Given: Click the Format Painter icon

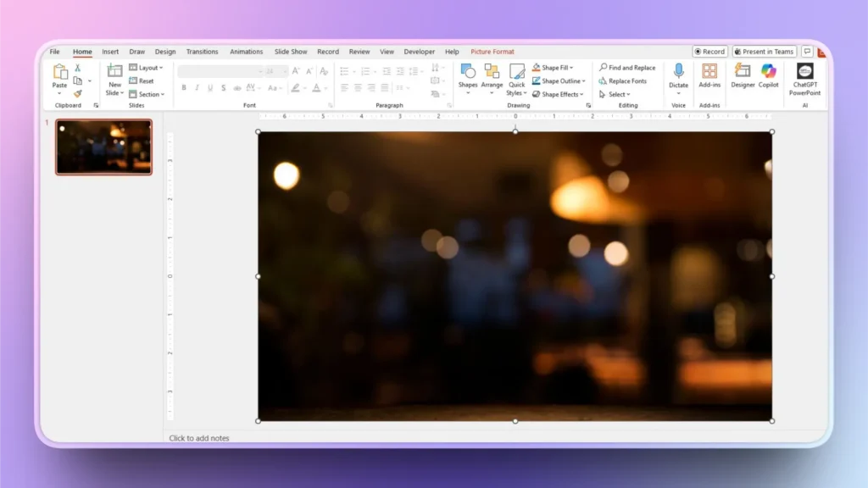Looking at the screenshot, I should click(x=76, y=91).
